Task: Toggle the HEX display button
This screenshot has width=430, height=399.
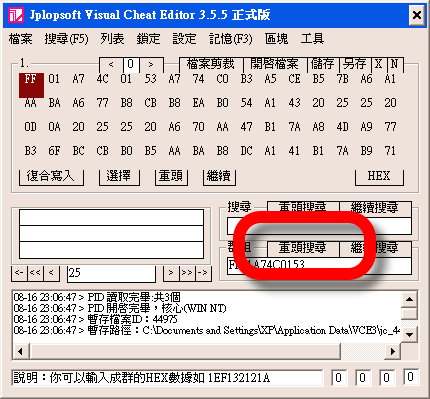Action: click(x=379, y=176)
